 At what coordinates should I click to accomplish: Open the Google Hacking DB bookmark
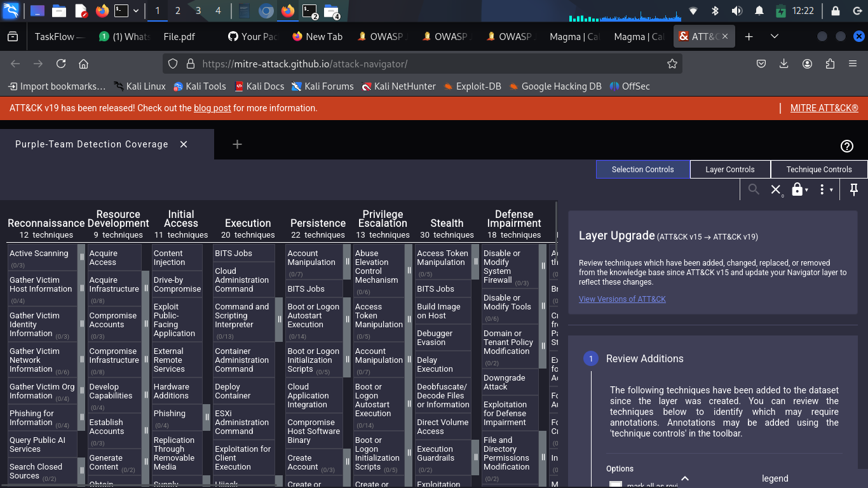pos(555,86)
